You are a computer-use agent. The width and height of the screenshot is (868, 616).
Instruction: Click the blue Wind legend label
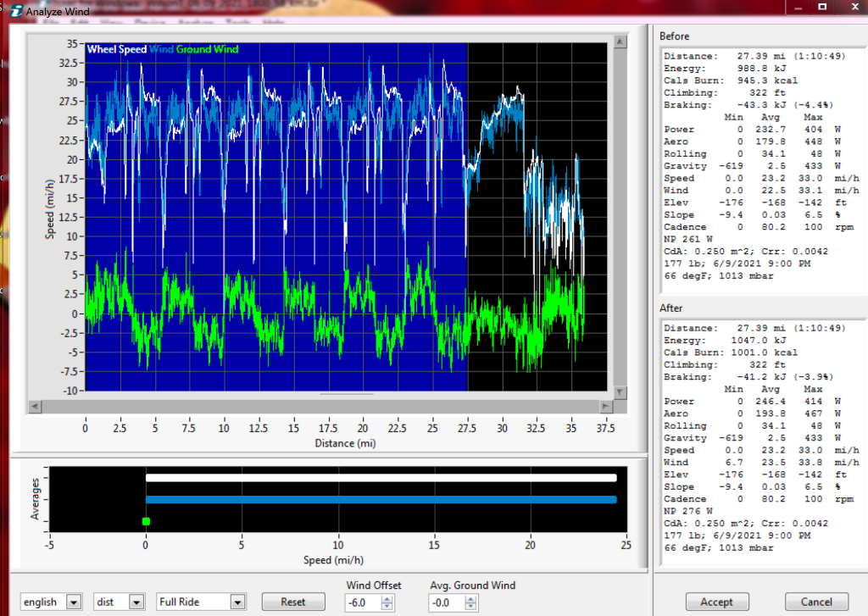(x=162, y=49)
